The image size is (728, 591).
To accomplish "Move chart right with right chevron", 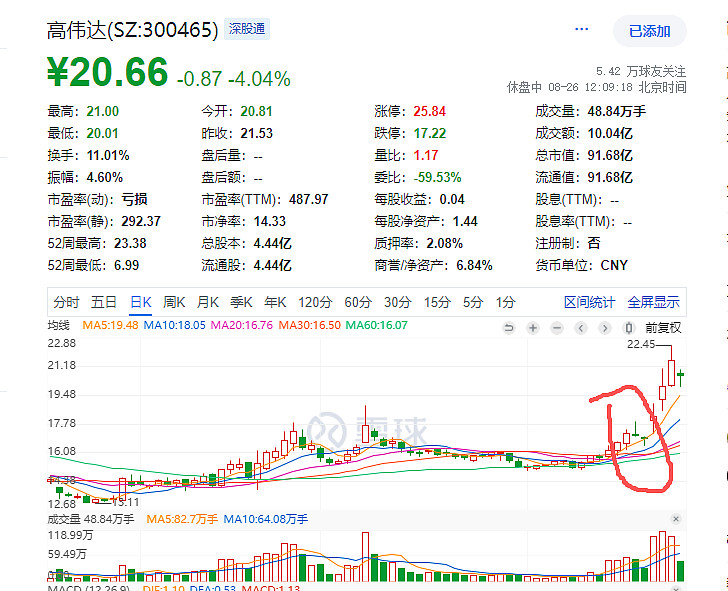I will (604, 328).
